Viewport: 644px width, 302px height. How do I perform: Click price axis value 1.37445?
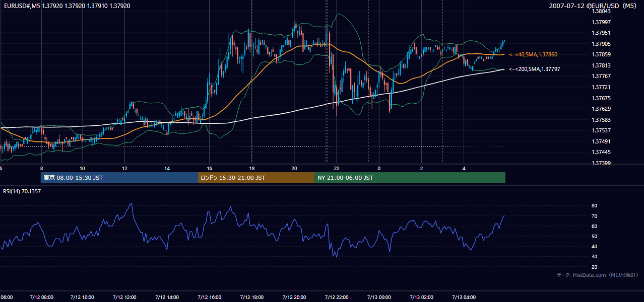pos(601,152)
